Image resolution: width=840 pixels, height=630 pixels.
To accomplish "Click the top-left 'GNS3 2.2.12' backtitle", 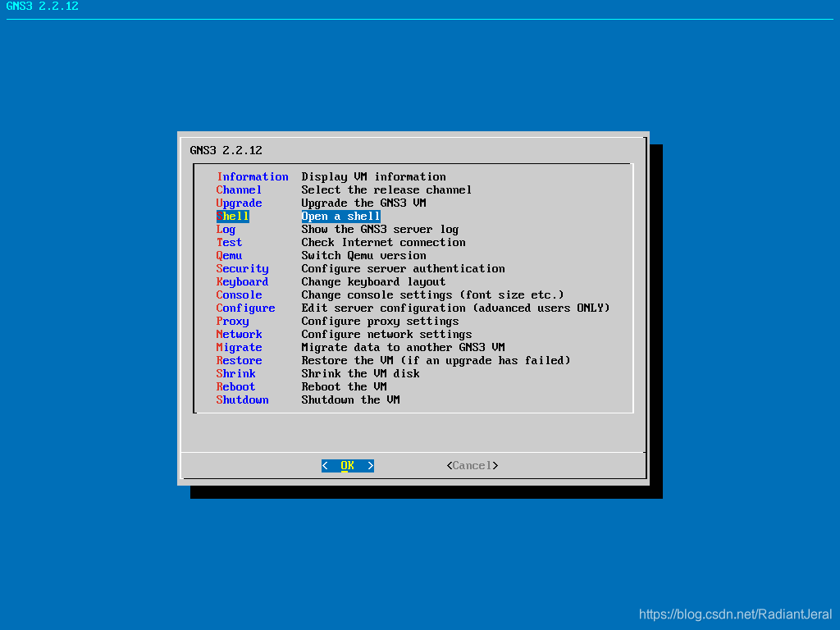I will click(x=43, y=7).
